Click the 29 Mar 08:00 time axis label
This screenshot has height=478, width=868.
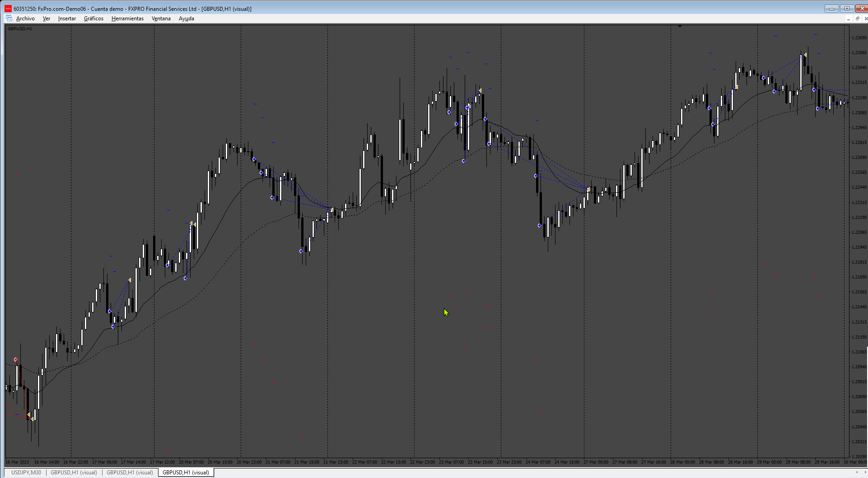pos(798,462)
